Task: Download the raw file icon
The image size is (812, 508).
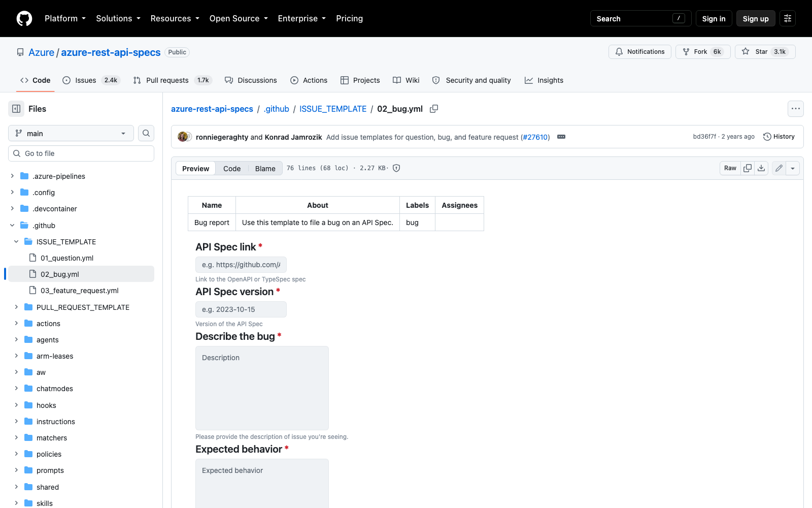Action: point(761,168)
